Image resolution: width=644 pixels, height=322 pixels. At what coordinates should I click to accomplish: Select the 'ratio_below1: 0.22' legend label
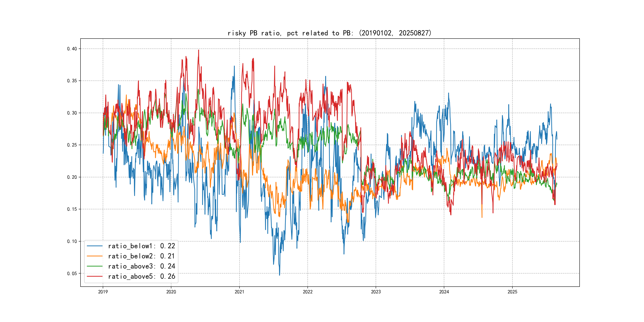click(x=142, y=246)
